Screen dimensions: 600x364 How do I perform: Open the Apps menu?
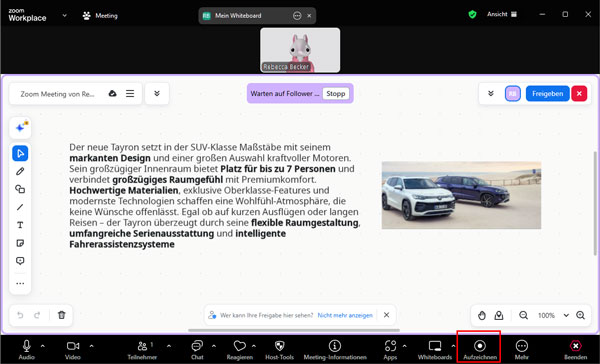tap(390, 350)
